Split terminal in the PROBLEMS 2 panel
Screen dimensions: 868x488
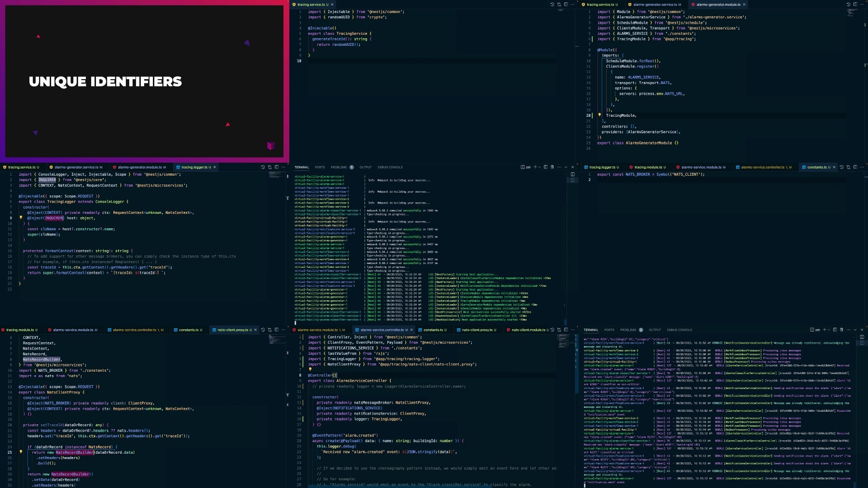tap(835, 330)
